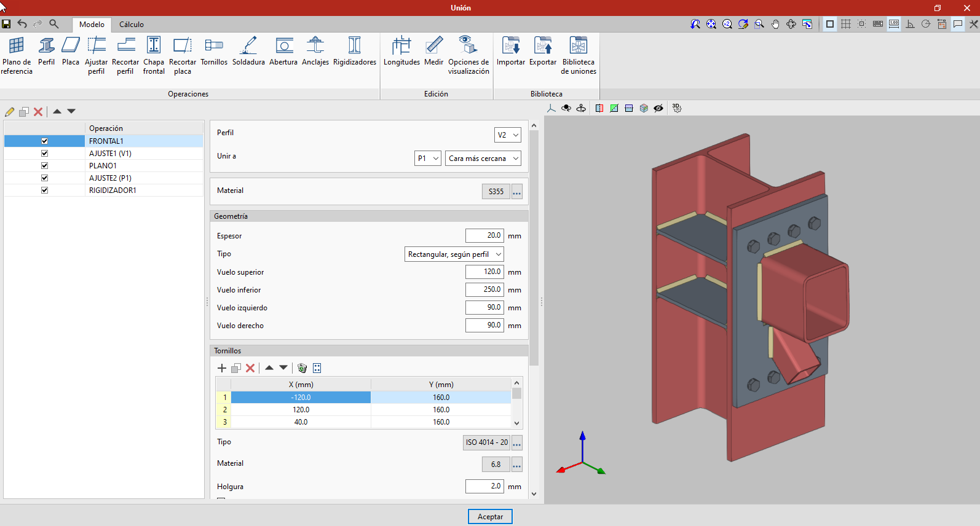
Task: Select the Anclajes tool
Action: (x=315, y=51)
